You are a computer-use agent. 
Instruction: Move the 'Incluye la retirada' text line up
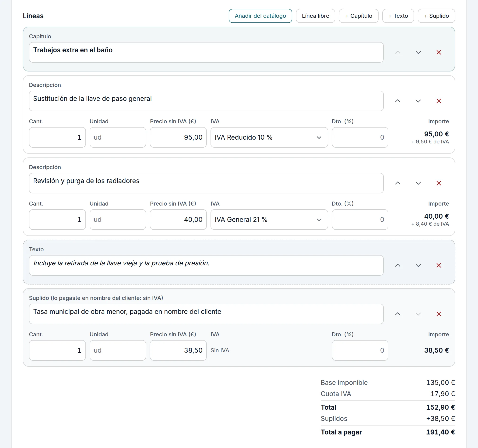398,265
